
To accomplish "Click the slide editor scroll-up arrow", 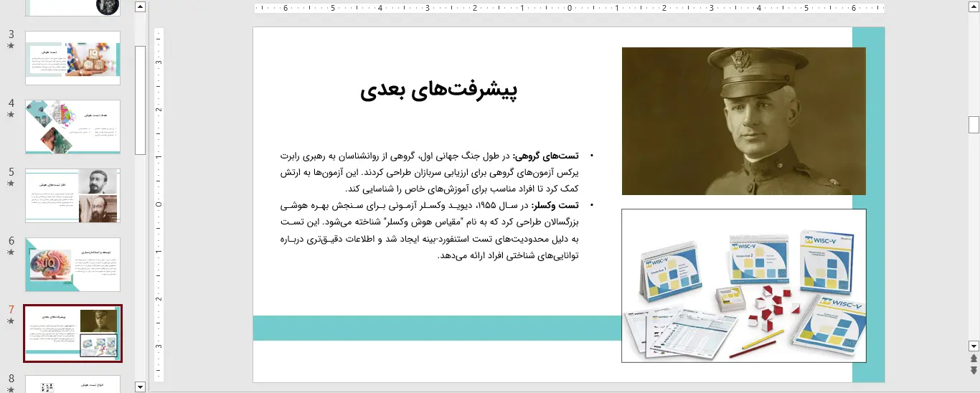I will click(x=974, y=6).
